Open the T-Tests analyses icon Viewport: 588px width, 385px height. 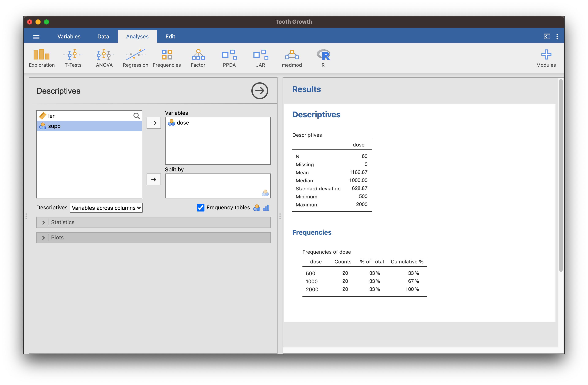point(73,58)
